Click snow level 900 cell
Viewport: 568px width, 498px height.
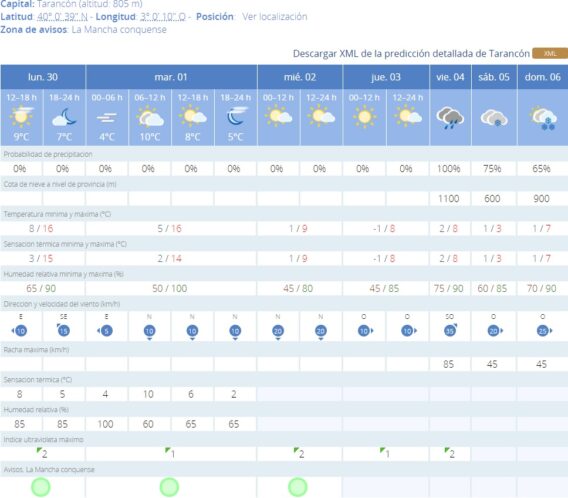tap(541, 198)
